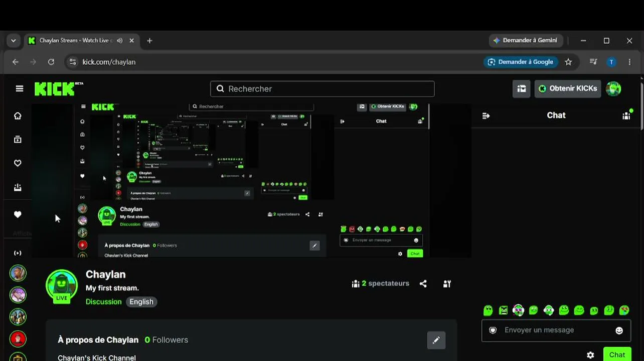
Task: Go back to the previous page
Action: (16, 62)
